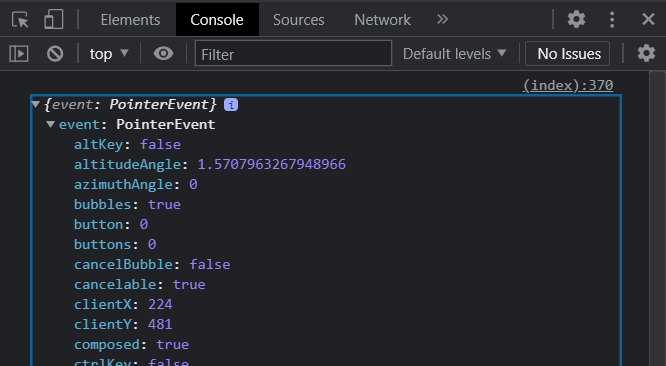
Task: Select the Console tab
Action: click(217, 20)
